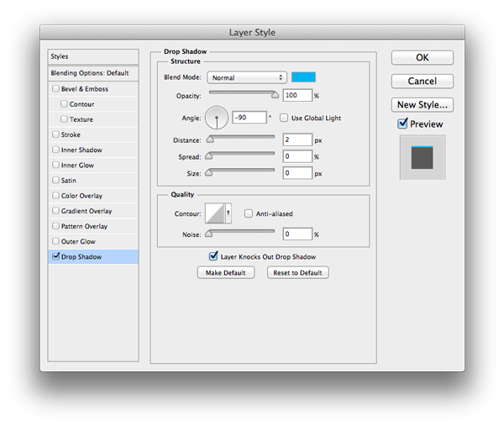This screenshot has height=426, width=504.
Task: Click the Size value field
Action: (x=297, y=173)
